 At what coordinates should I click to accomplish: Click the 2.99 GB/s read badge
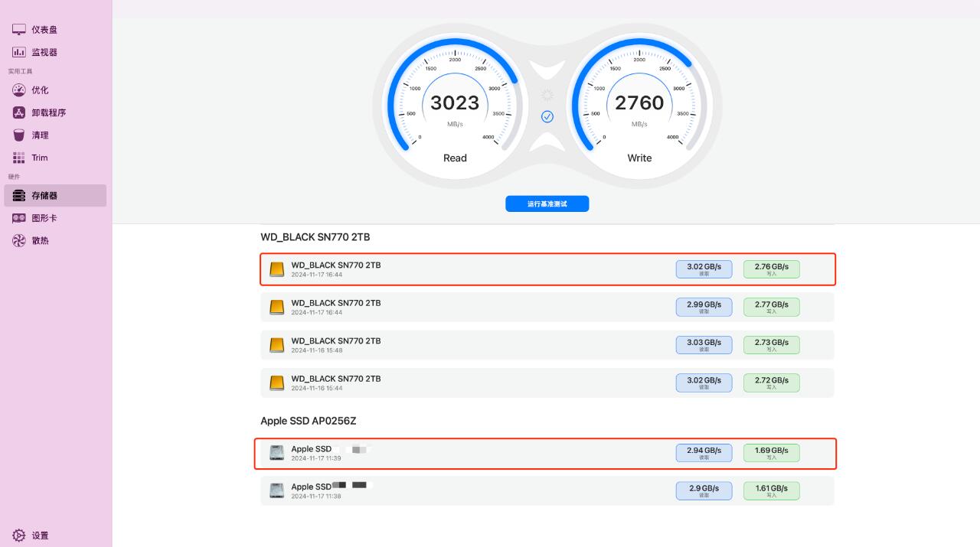click(704, 307)
